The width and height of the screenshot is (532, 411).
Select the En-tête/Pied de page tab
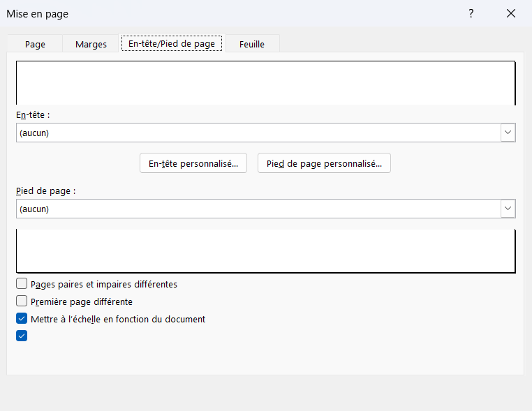[172, 43]
